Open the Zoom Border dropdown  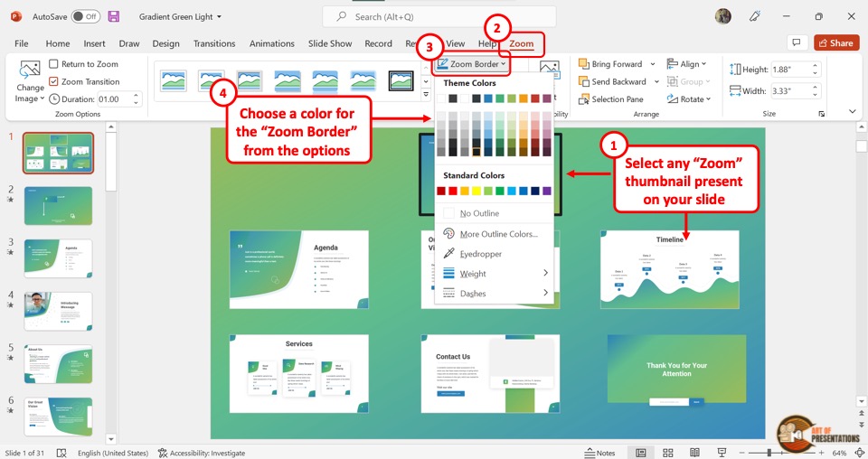pyautogui.click(x=471, y=64)
